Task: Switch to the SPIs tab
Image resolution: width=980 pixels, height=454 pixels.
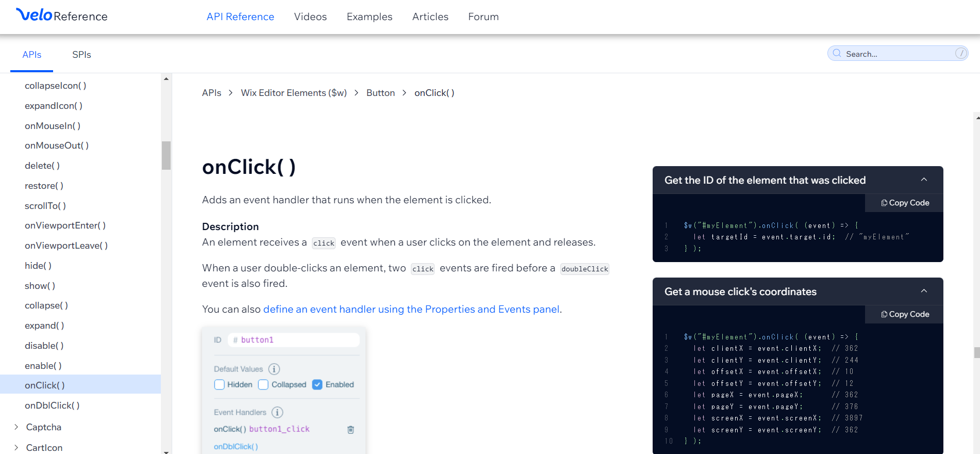Action: [x=81, y=55]
